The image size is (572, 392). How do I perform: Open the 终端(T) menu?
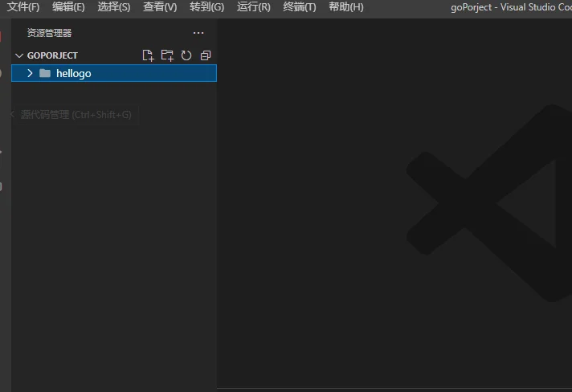click(x=300, y=7)
